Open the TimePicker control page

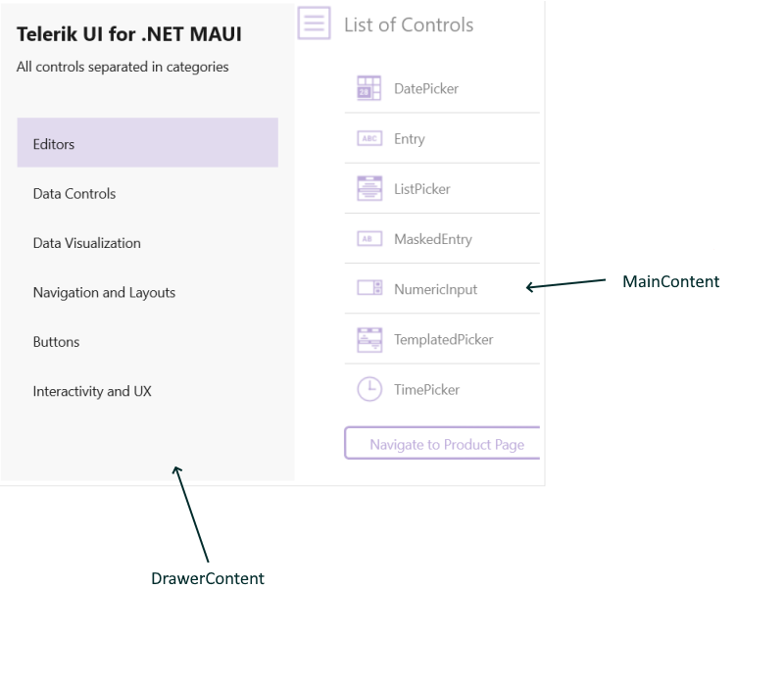(x=428, y=389)
